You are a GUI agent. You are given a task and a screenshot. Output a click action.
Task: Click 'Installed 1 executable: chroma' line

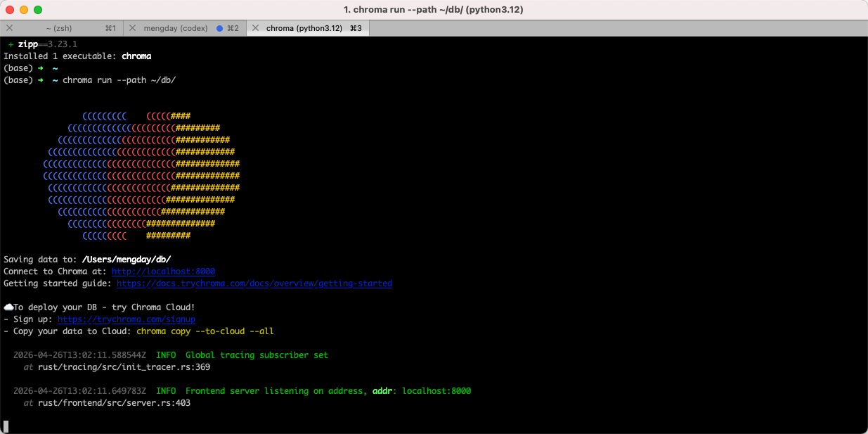click(x=77, y=56)
